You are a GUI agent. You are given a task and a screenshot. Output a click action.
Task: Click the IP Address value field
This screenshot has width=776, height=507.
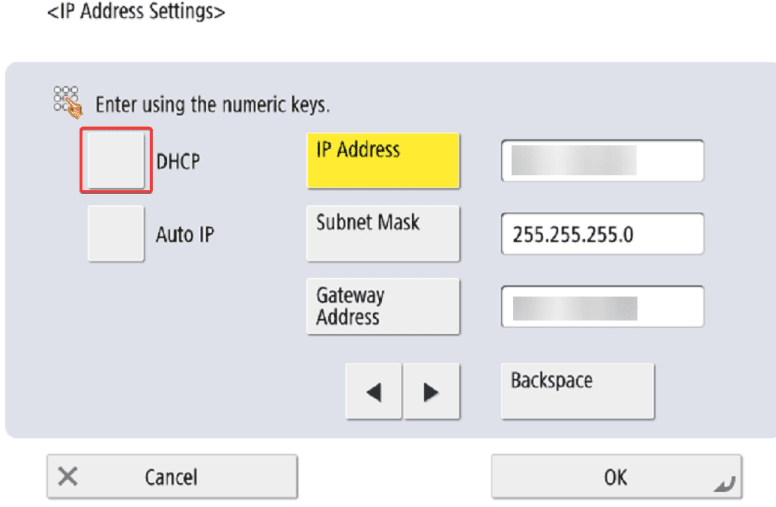pos(602,161)
